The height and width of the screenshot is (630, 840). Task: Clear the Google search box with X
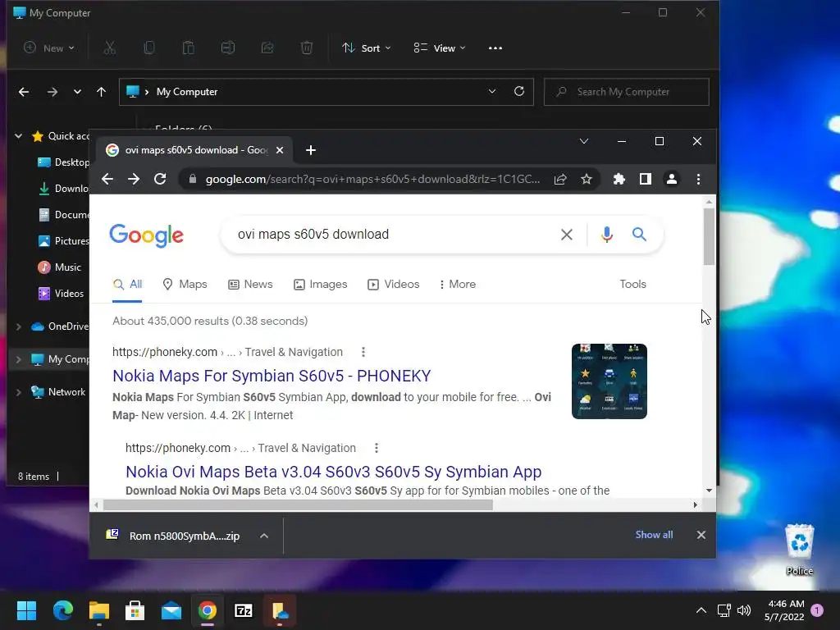coord(566,234)
